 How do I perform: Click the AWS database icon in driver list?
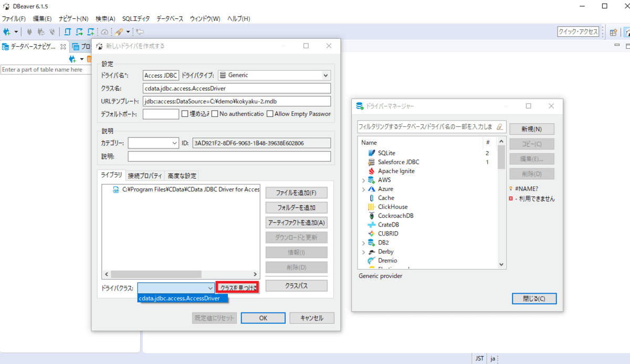[x=372, y=179]
